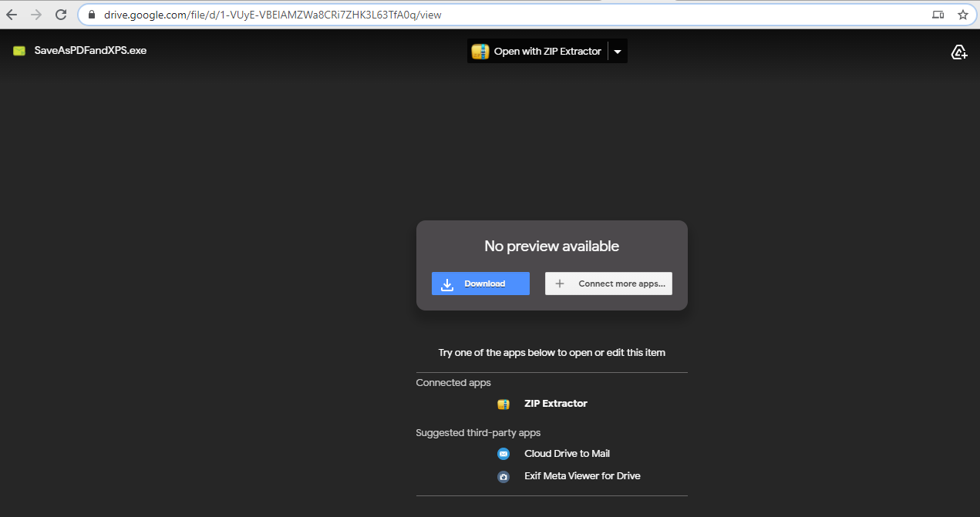Click the device icon in the address bar
Image resolution: width=980 pixels, height=517 pixels.
(938, 15)
